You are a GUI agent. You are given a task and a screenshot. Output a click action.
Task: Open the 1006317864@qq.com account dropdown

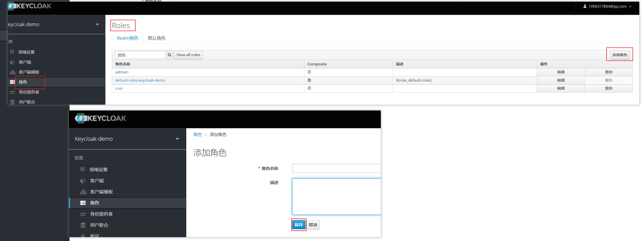(x=607, y=6)
